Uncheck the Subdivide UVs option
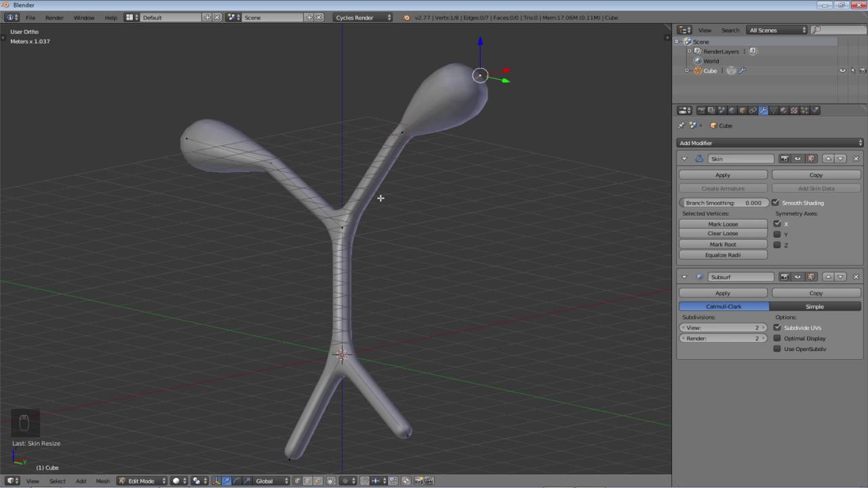The width and height of the screenshot is (868, 488). coord(777,327)
